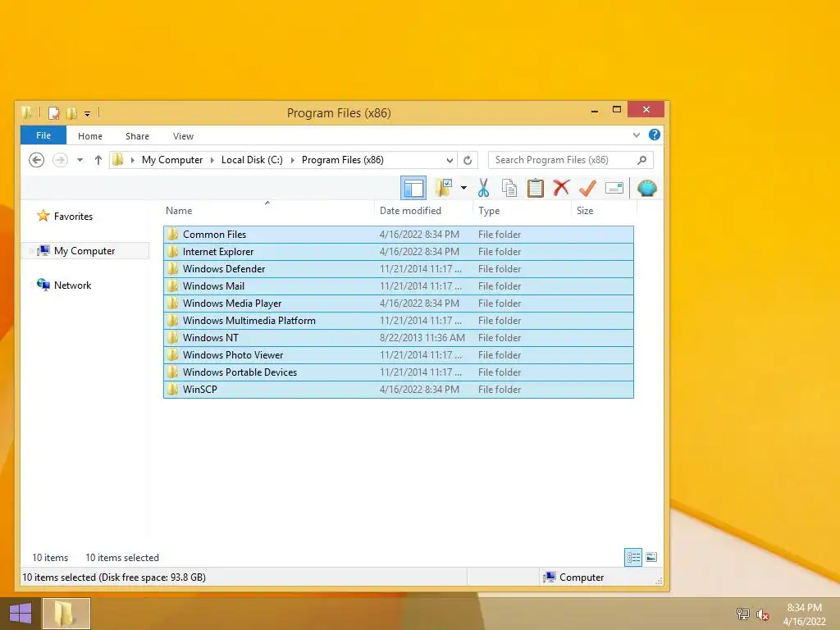
Task: Expand the Folder Options button dropdown arrow
Action: [464, 188]
